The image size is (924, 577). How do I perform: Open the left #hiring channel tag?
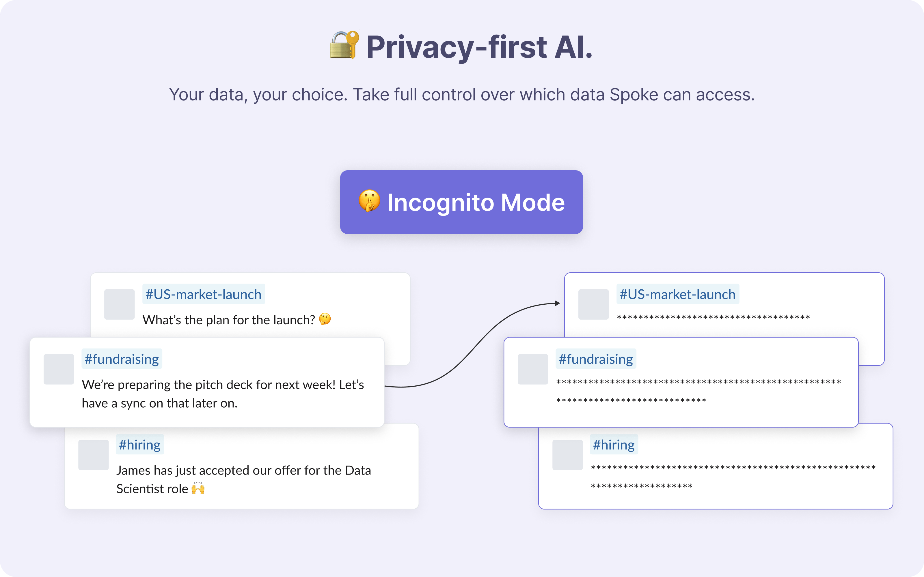pos(140,445)
